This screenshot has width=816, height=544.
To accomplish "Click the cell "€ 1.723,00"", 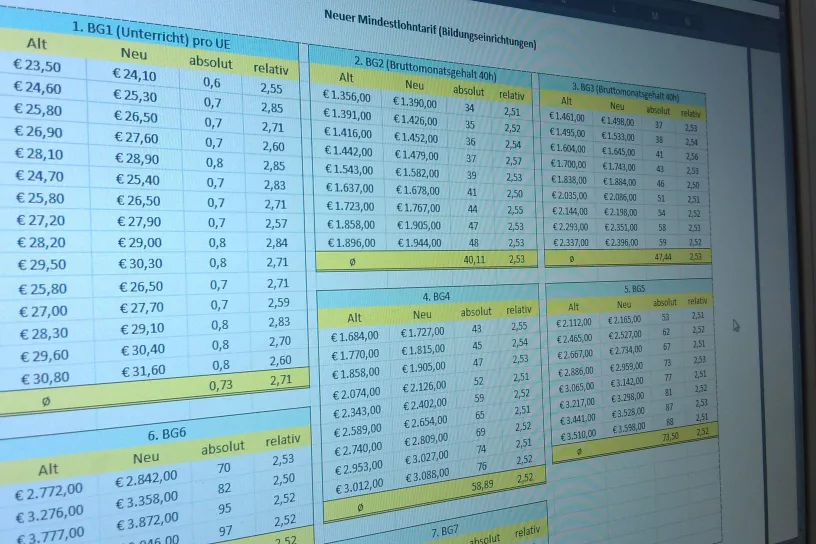I will [350, 206].
